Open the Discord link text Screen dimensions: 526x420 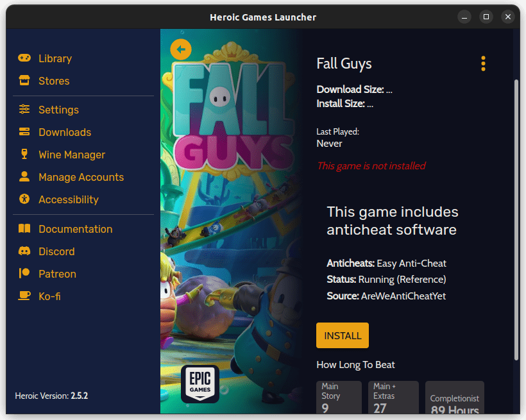click(56, 251)
